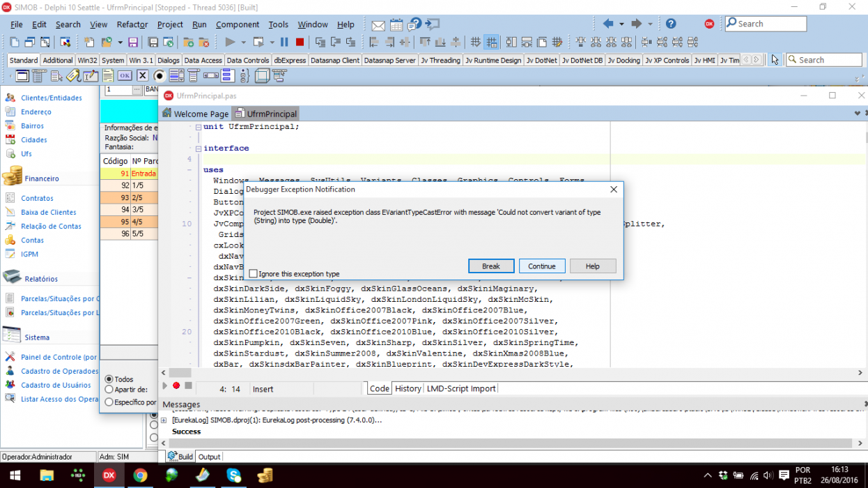Open the back arrow history dropdown

click(621, 24)
